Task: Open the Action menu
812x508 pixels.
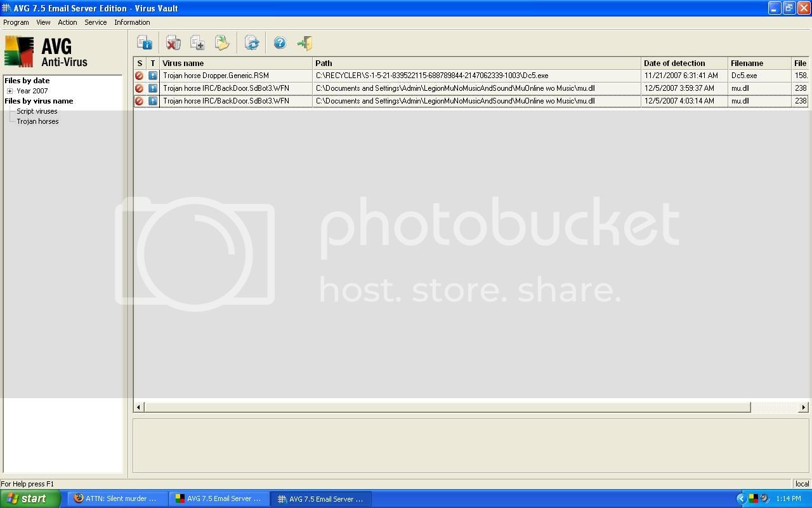Action: 67,22
